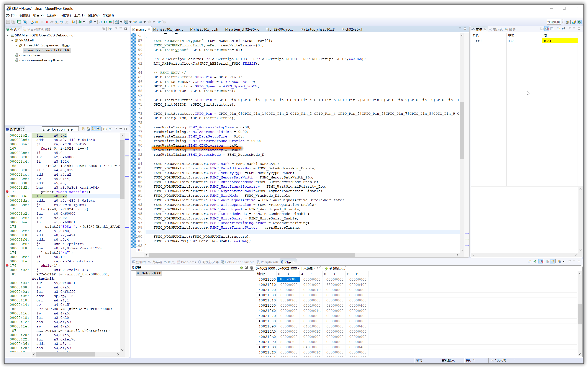Click the 新建呈示... new rendering tab

[335, 268]
